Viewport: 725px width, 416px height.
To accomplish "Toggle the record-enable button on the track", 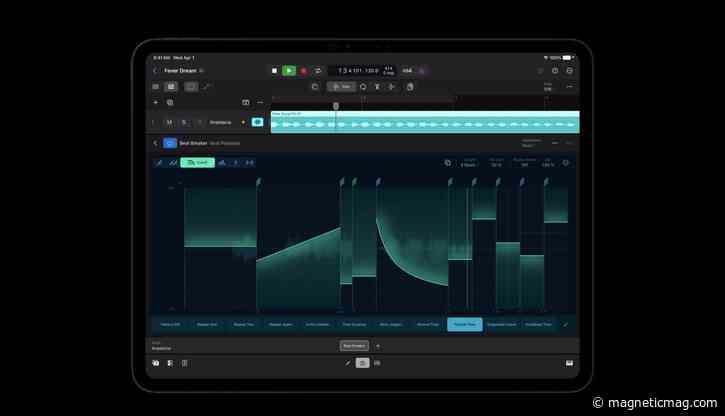I will 199,122.
